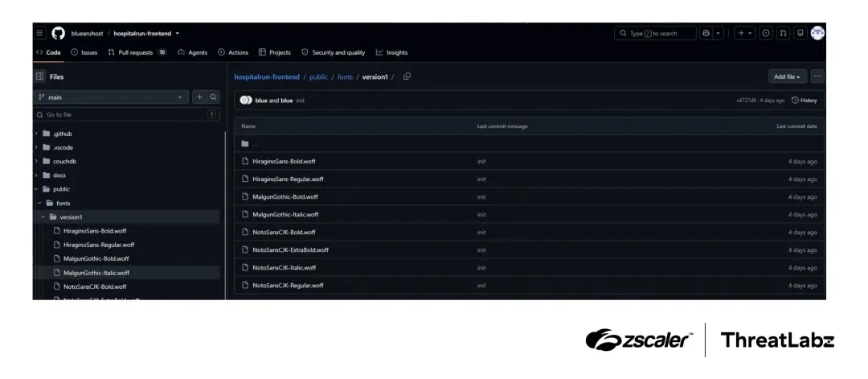The image size is (868, 379).
Task: Open MalgunGothic-Italic.woff in file list
Action: [x=285, y=214]
